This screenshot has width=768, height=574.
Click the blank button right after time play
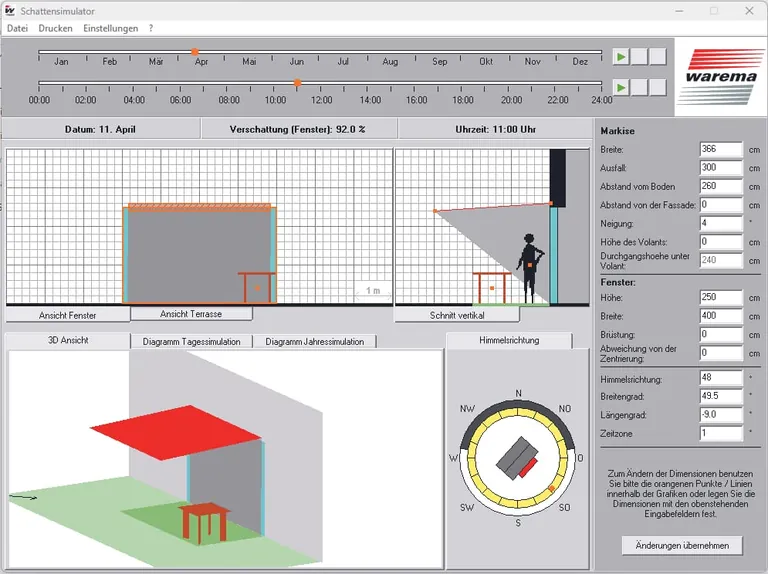tap(639, 88)
